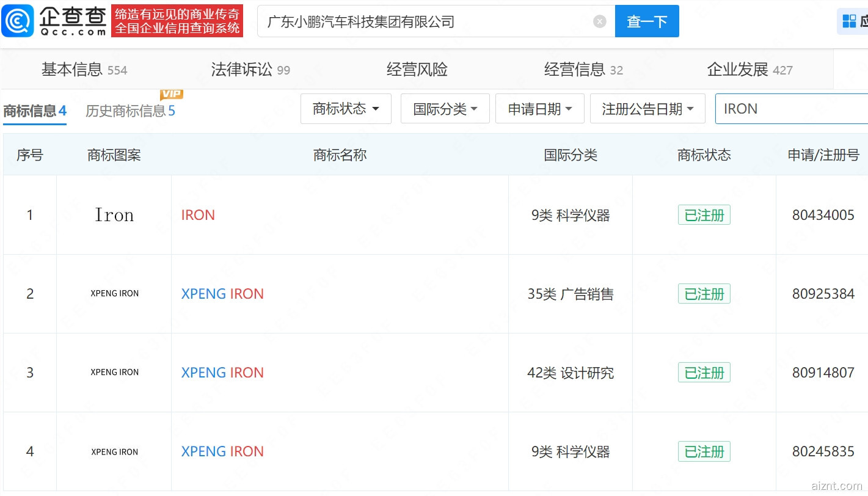Open XPENG IRON link in 42类 row
Screen dimensions: 868x496
pyautogui.click(x=222, y=373)
